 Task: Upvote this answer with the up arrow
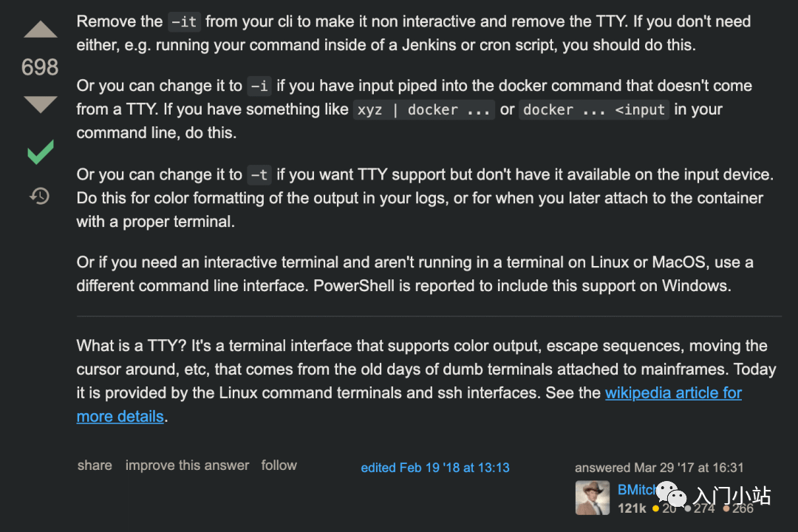[40, 30]
